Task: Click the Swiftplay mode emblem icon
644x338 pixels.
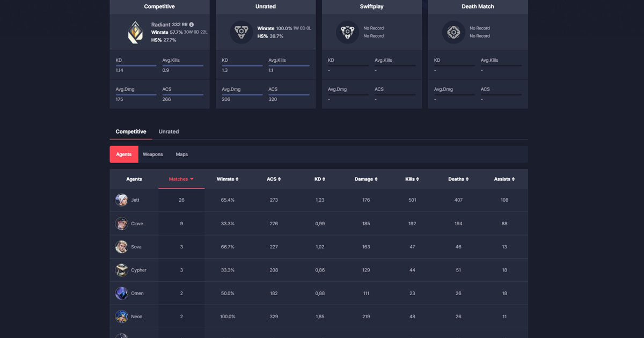Action: (347, 32)
